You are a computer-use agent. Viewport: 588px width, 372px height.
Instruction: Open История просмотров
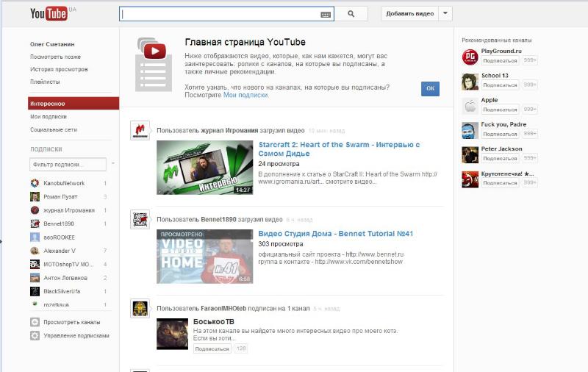59,69
